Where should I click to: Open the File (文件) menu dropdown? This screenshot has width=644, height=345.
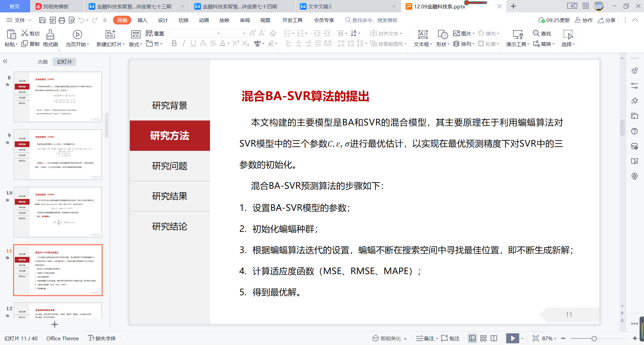(x=19, y=20)
